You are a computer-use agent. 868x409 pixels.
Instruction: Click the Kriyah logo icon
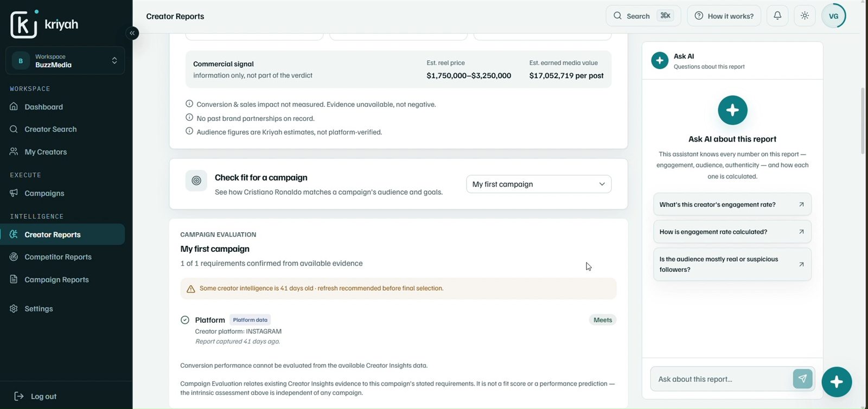[x=24, y=24]
